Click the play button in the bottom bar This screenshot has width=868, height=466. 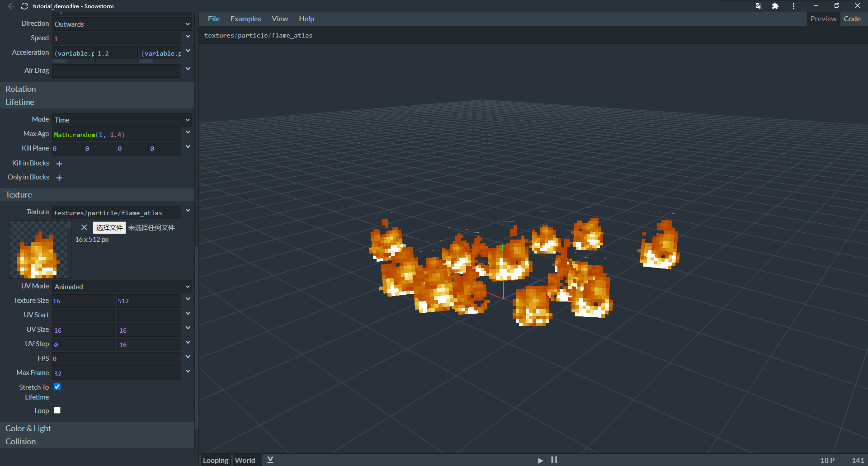tap(540, 460)
